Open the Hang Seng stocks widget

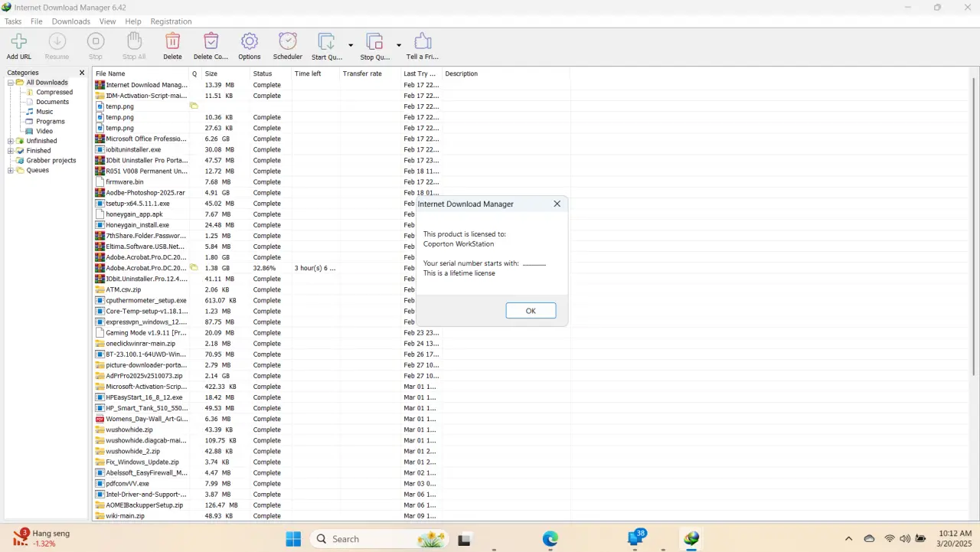pos(42,538)
